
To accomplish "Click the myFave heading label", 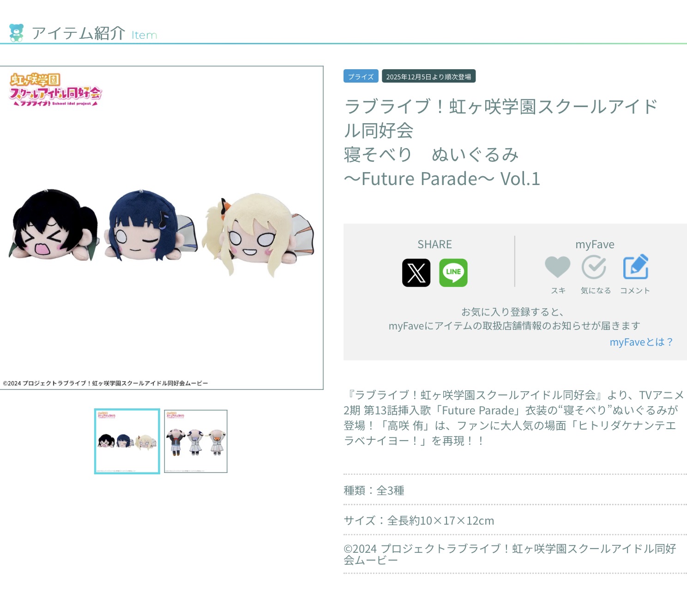I will coord(595,245).
